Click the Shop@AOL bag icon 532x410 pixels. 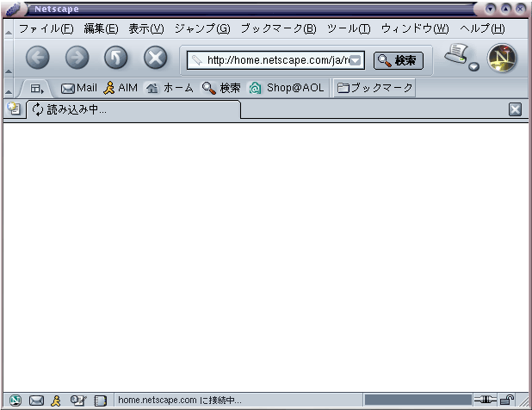(255, 88)
